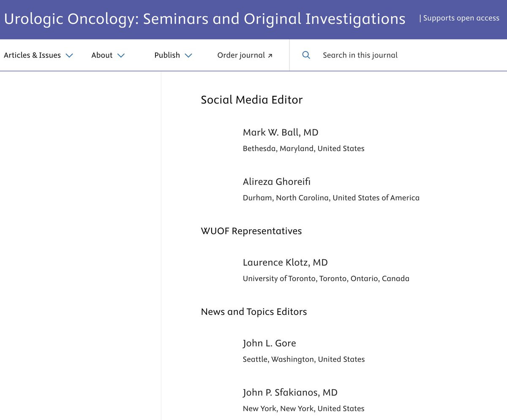Image resolution: width=507 pixels, height=420 pixels.
Task: Expand the Publish dropdown chevron
Action: [x=188, y=55]
